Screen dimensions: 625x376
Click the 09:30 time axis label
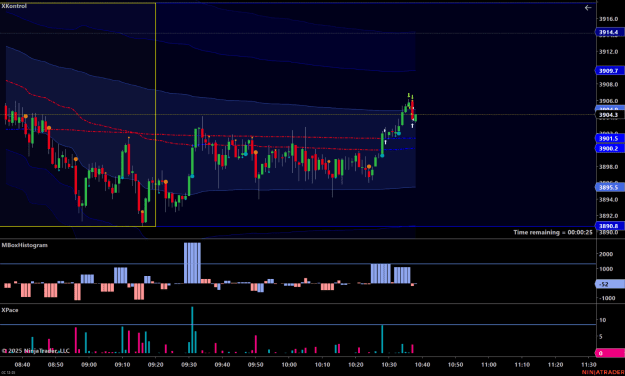[x=189, y=364]
